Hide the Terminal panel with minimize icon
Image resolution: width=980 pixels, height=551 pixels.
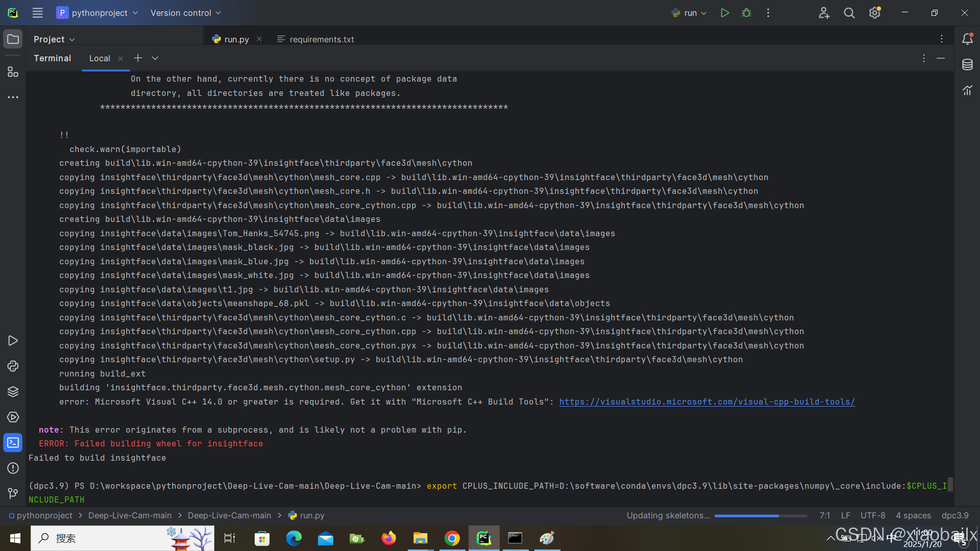[941, 58]
